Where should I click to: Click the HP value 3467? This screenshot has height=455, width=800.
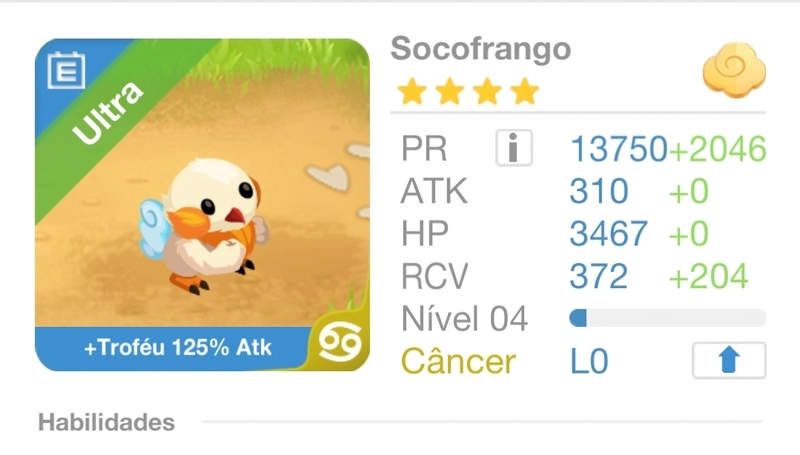[609, 234]
